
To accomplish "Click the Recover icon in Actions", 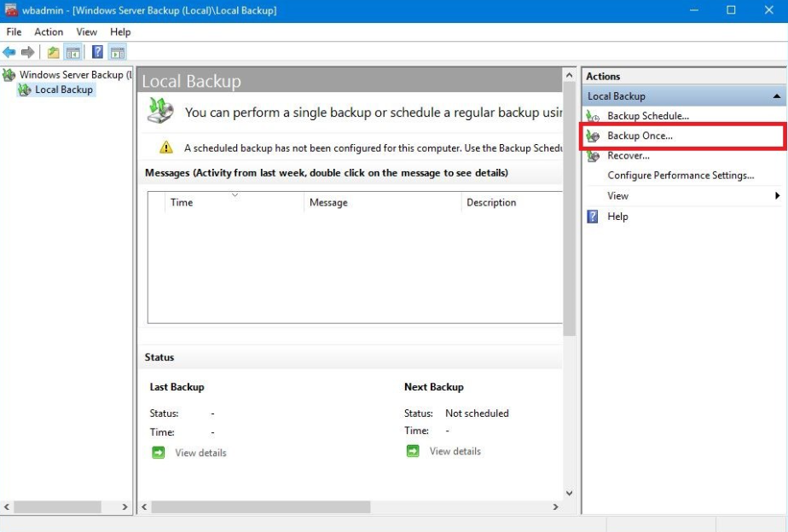I will [x=593, y=156].
